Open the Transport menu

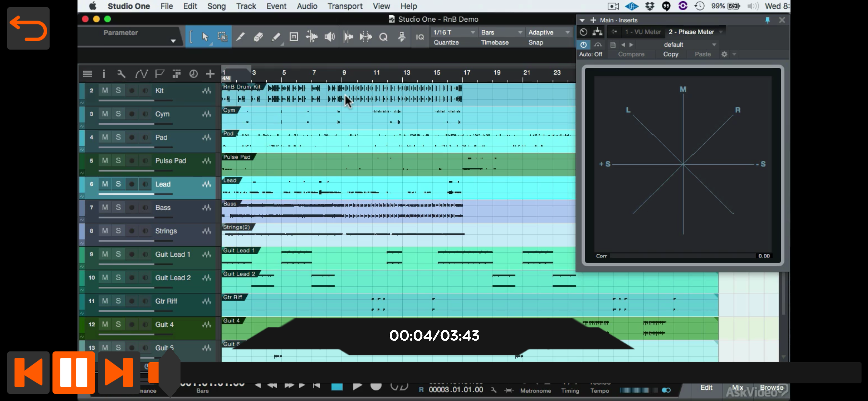coord(345,6)
